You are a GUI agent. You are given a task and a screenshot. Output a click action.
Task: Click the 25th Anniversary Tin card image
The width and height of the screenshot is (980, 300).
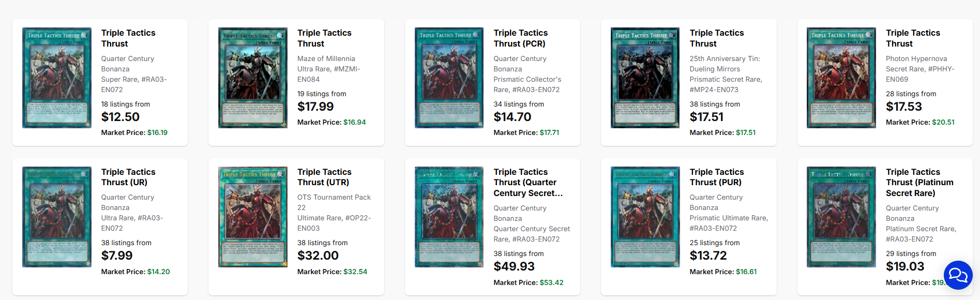click(x=645, y=78)
